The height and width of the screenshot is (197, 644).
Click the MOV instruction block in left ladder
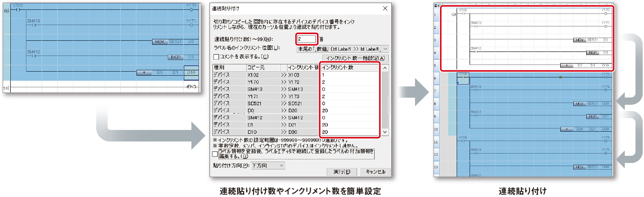pyautogui.click(x=159, y=42)
